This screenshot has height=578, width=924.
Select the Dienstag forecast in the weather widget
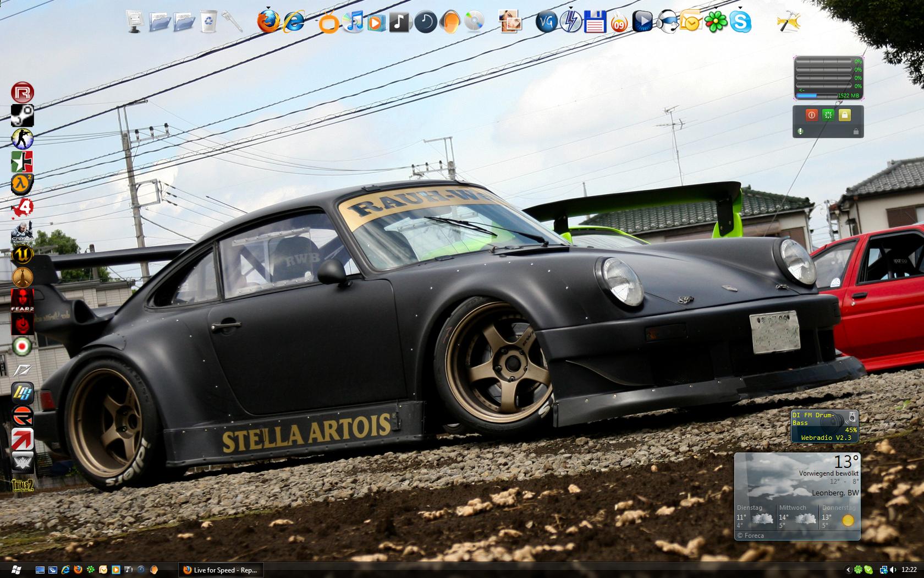point(756,517)
